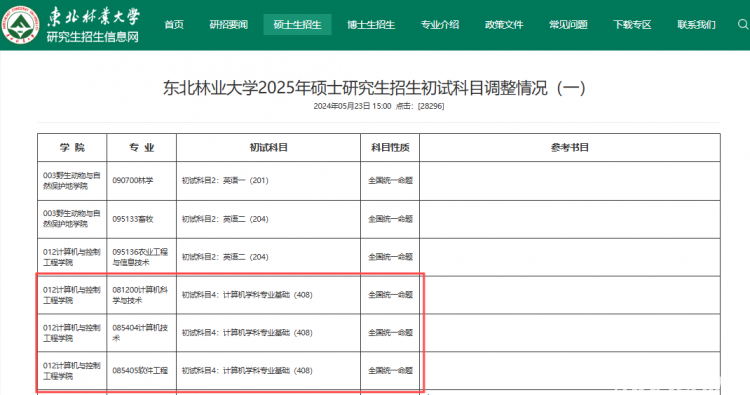Image resolution: width=750 pixels, height=395 pixels.
Task: Click 012计算机 college cell in 095136 row
Action: point(72,257)
